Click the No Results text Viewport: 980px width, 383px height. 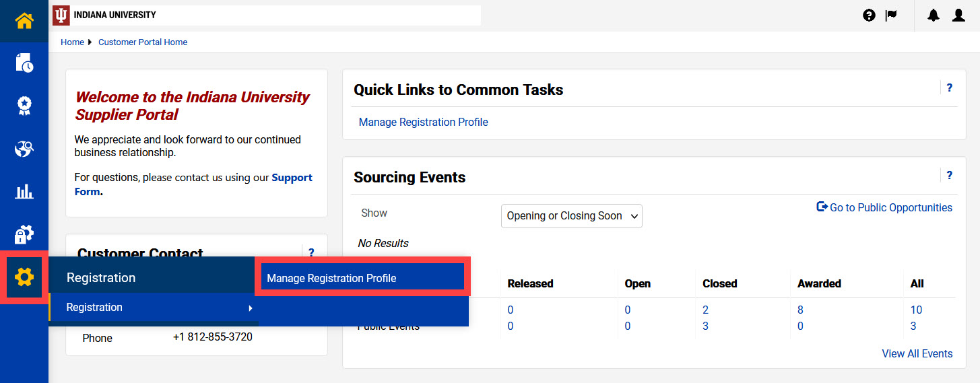click(x=383, y=244)
